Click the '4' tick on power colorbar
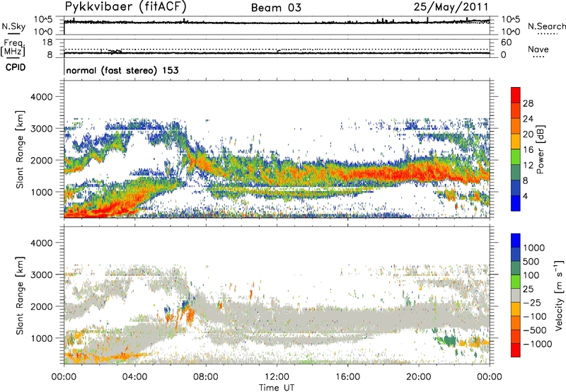Viewport: 566px width, 392px height. click(x=525, y=196)
